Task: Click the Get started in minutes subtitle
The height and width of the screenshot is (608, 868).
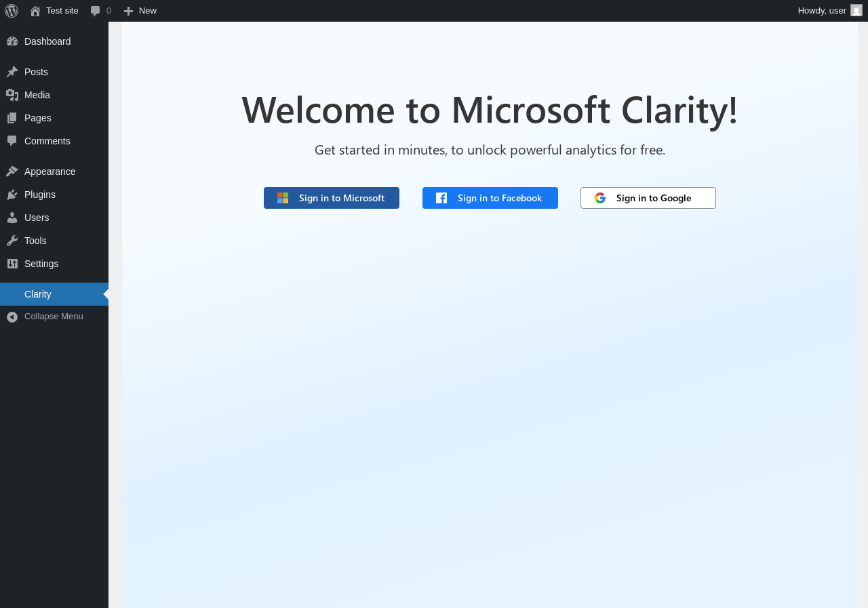Action: point(490,150)
